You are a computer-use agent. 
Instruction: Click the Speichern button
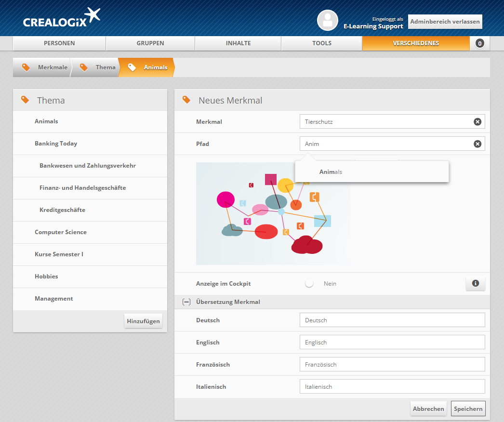click(x=468, y=409)
